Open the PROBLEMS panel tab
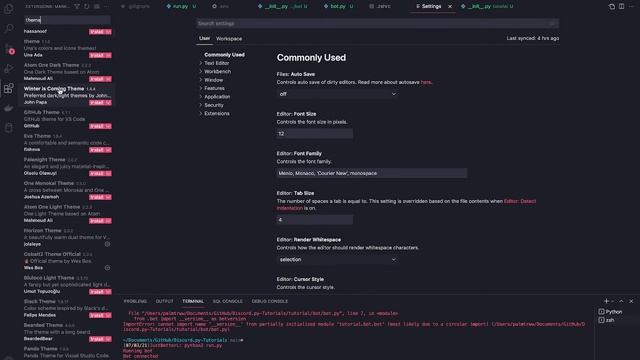640x360 pixels. click(135, 301)
